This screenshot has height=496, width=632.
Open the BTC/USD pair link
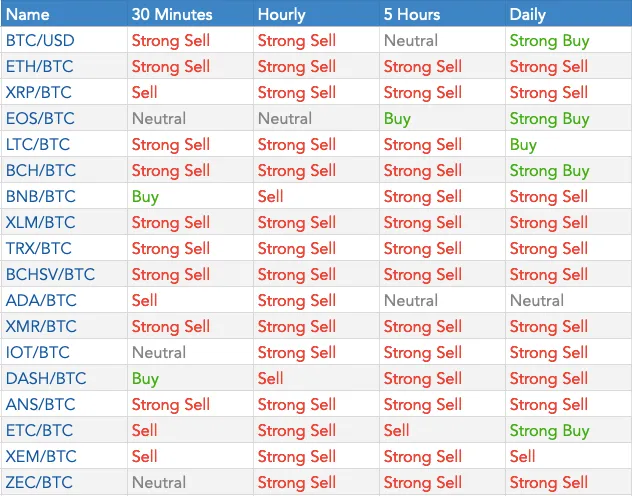[x=40, y=40]
